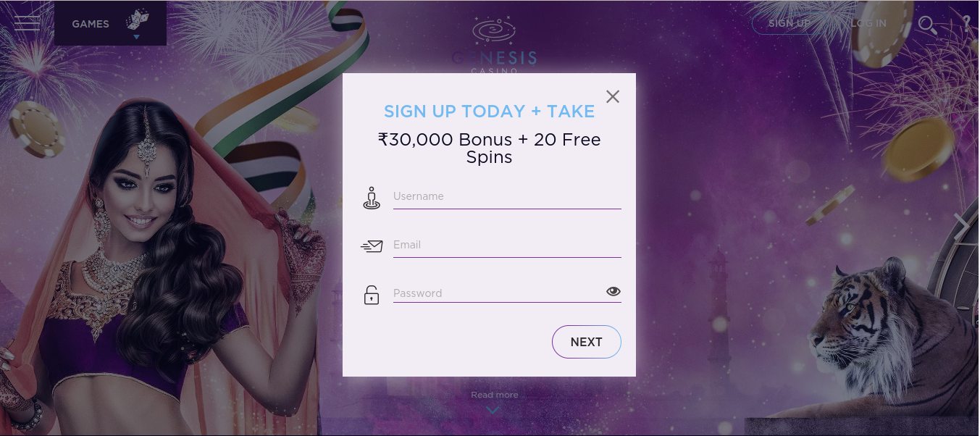Open the search magnifier icon
980x436 pixels.
tap(927, 25)
